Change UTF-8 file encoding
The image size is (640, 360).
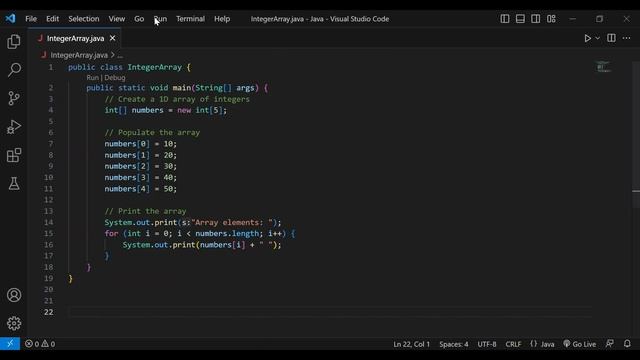coord(487,344)
